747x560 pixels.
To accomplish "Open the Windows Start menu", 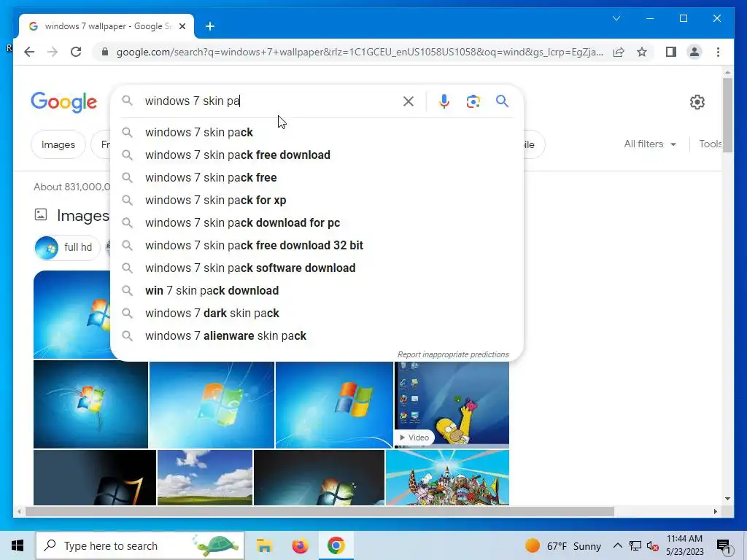I will tap(18, 545).
